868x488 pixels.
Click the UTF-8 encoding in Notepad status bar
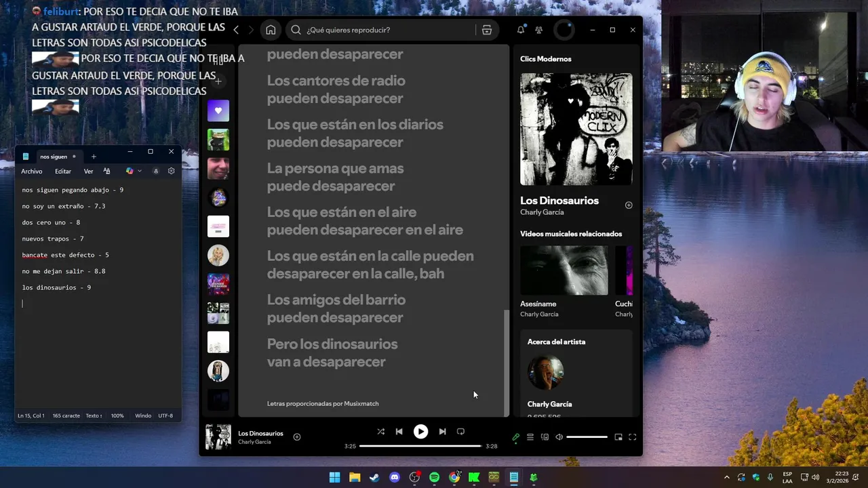(165, 415)
